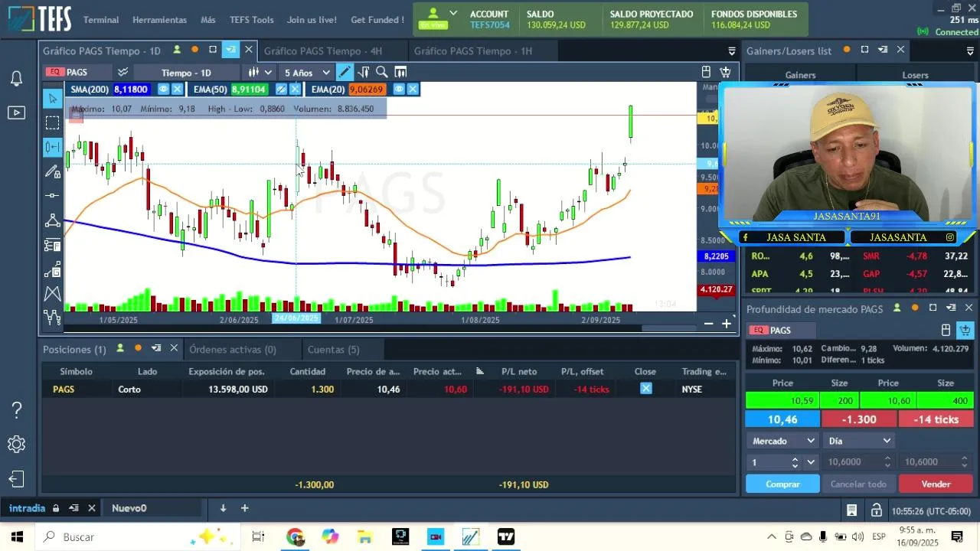Toggle the orange link dot on Gainers/Losers panel

point(847,50)
